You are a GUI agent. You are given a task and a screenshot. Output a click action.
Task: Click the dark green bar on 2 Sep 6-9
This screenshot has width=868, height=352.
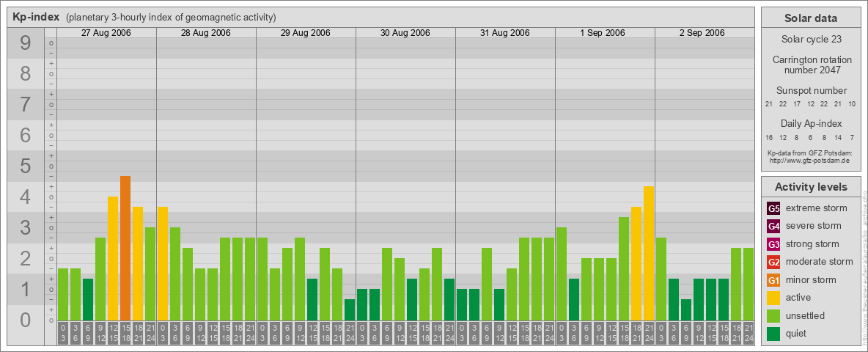coord(686,309)
